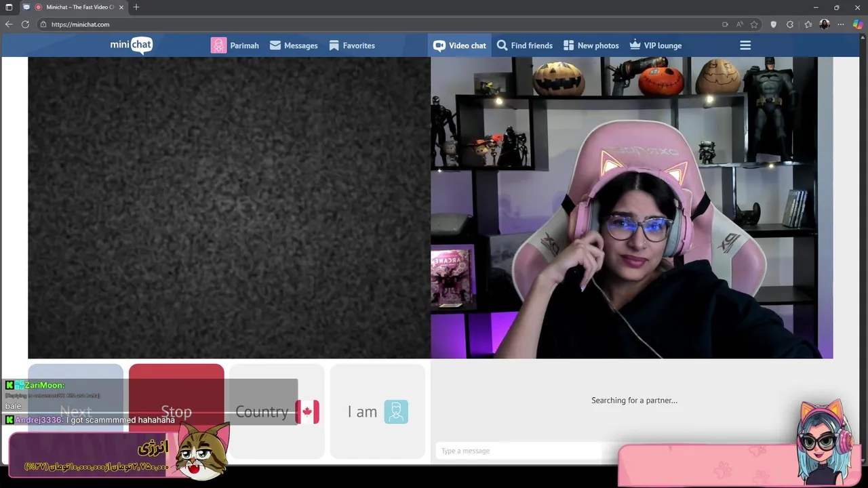Open the Parimah profile avatar
Image resolution: width=868 pixels, height=488 pixels.
[x=218, y=45]
